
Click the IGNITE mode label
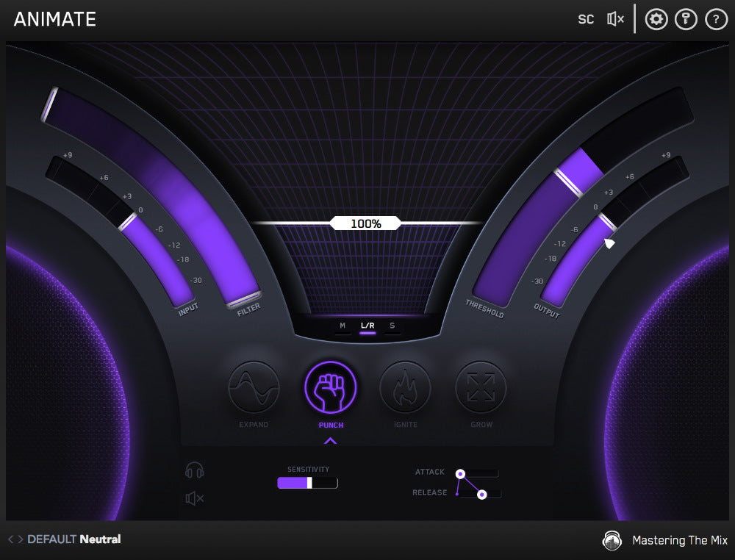pyautogui.click(x=406, y=425)
